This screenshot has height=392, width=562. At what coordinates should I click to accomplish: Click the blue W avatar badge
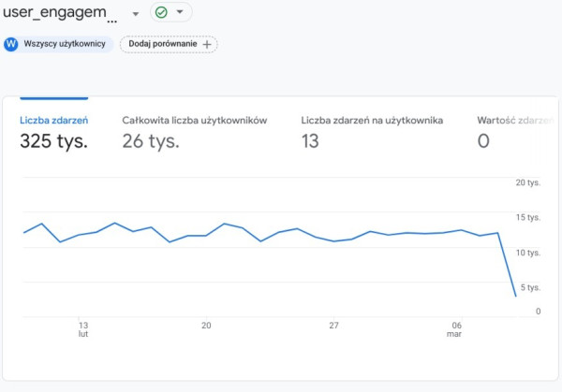11,44
